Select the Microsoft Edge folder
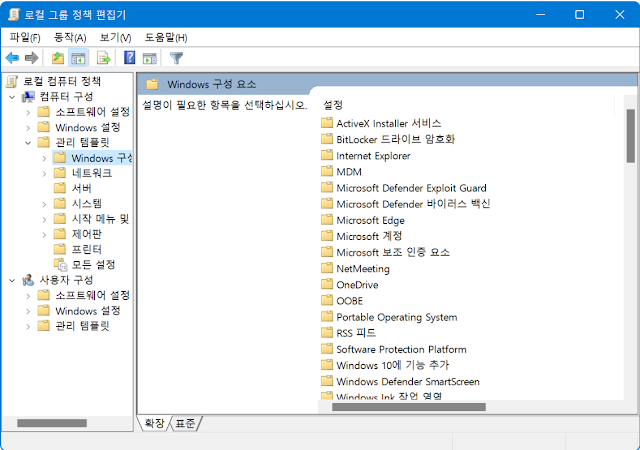This screenshot has height=450, width=640. [x=363, y=220]
